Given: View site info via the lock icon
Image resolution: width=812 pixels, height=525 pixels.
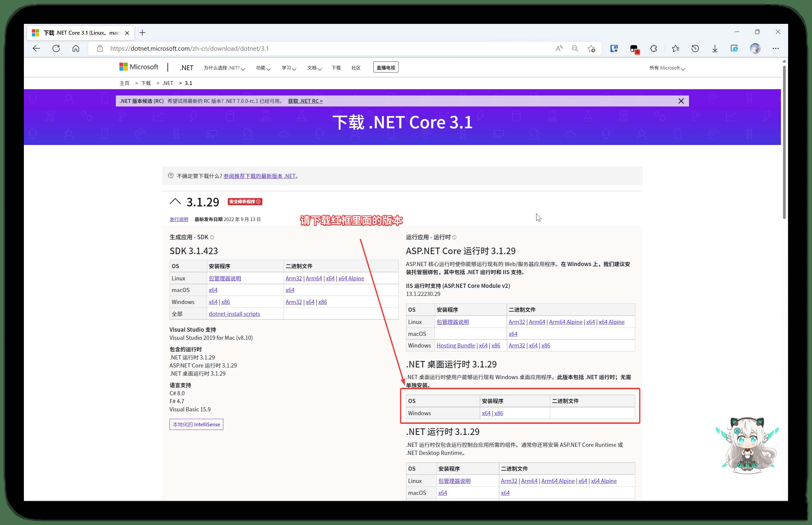Looking at the screenshot, I should pyautogui.click(x=100, y=48).
